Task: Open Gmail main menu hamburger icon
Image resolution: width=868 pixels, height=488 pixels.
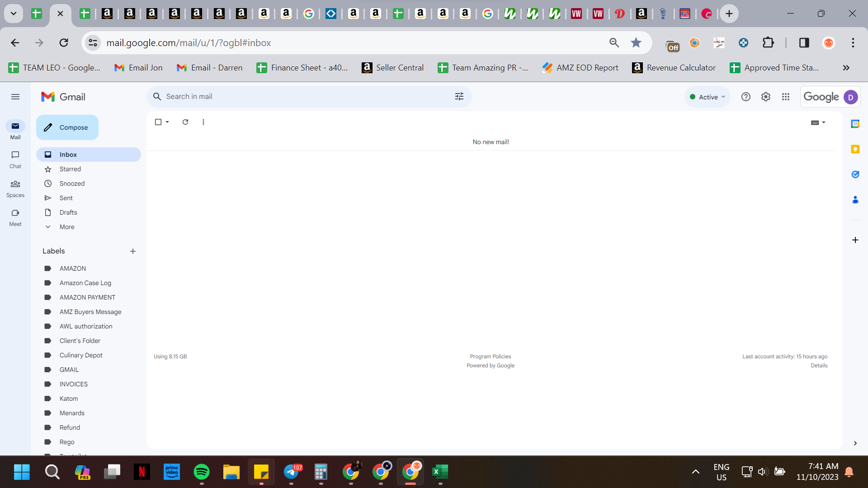Action: tap(15, 97)
